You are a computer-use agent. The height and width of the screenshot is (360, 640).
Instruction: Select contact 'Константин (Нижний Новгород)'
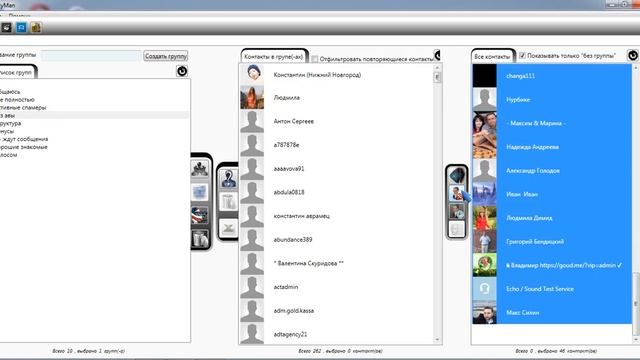coord(337,75)
